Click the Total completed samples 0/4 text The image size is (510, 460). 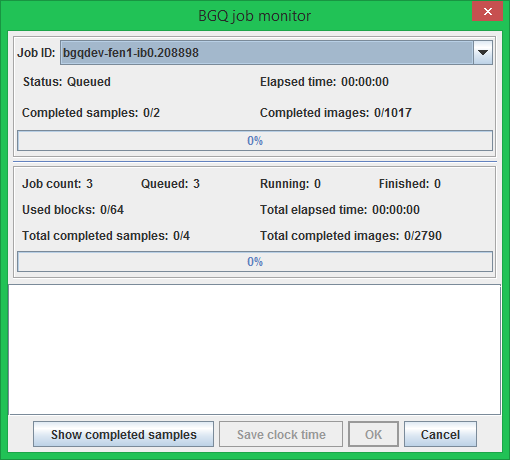[106, 236]
